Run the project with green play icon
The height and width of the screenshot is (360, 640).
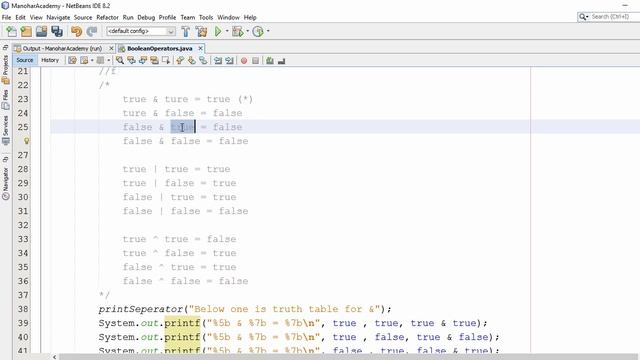pos(218,31)
